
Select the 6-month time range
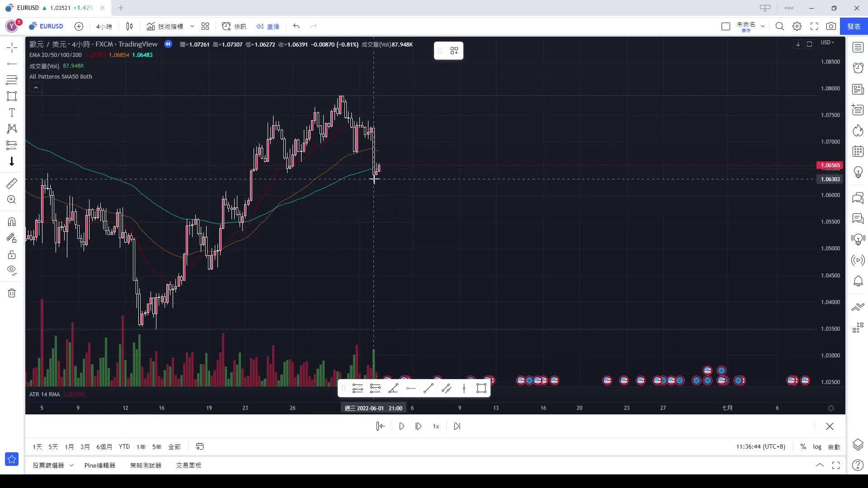click(104, 446)
